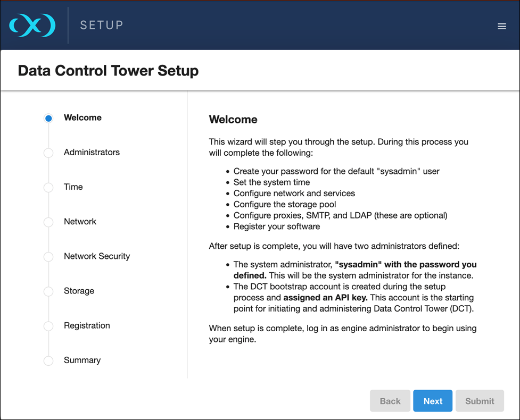Click the Submit button

tap(480, 401)
